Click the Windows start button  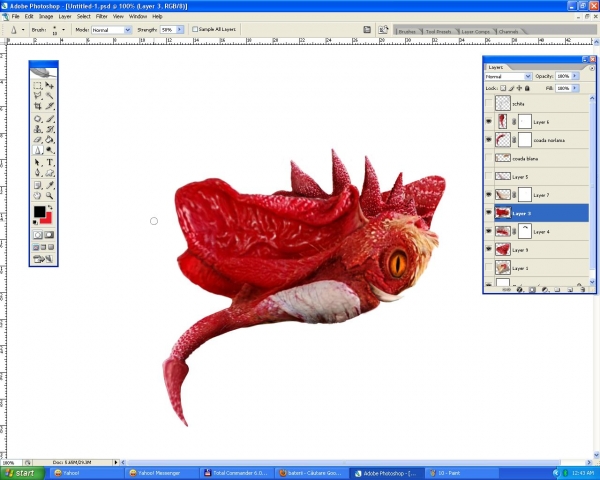20,473
